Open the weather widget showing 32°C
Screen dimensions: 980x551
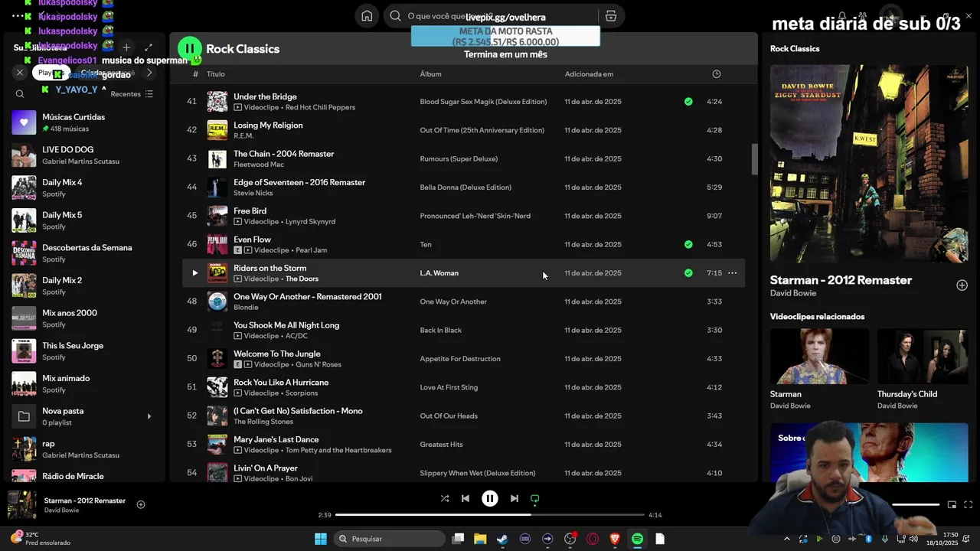click(x=42, y=539)
